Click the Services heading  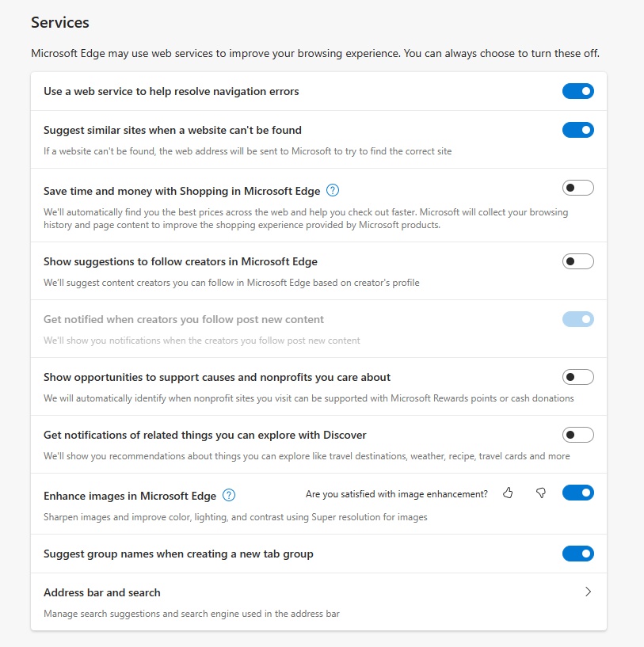(x=60, y=22)
